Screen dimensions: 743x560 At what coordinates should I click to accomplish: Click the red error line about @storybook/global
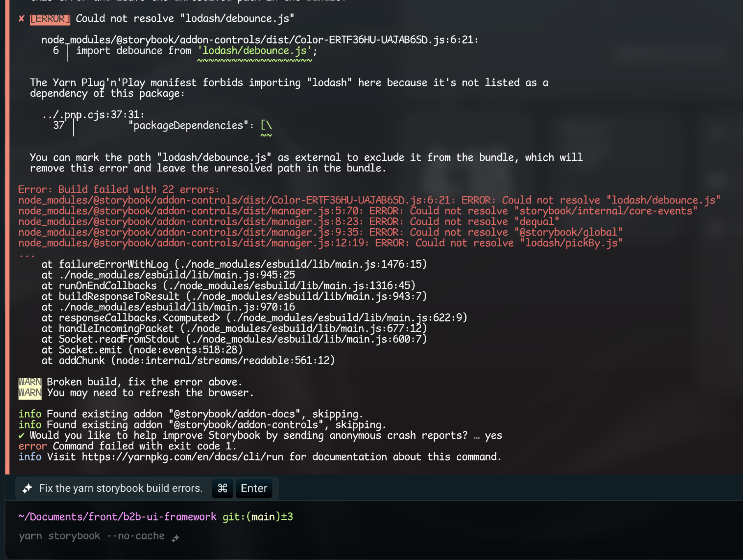click(320, 232)
